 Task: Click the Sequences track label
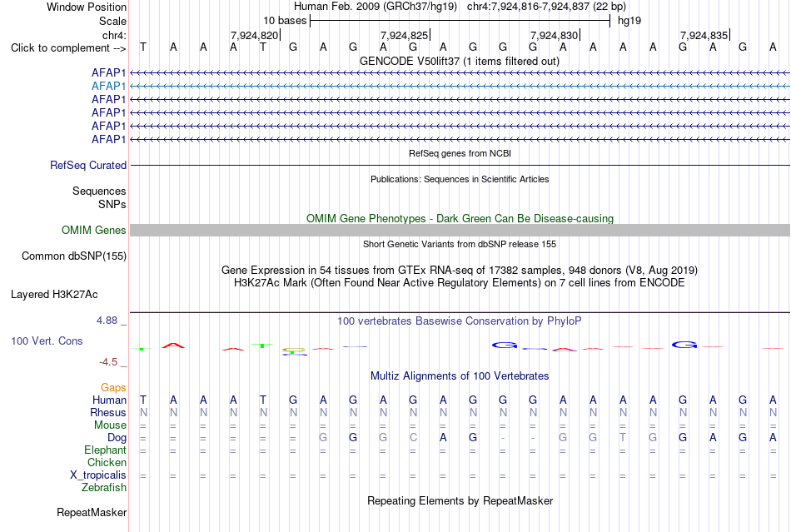point(99,191)
